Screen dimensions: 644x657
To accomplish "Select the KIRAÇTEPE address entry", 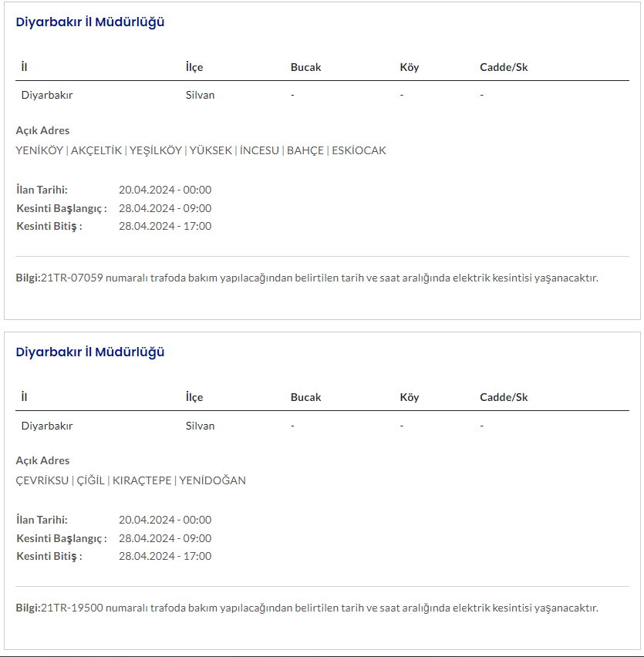I will pos(142,480).
